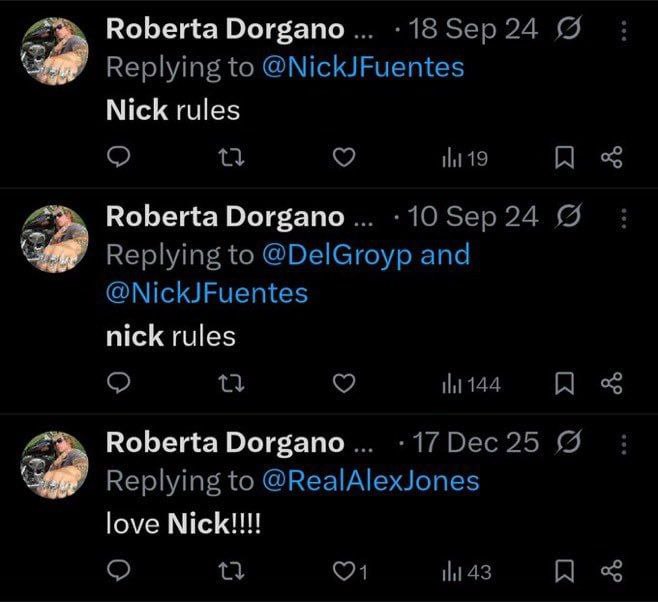658x602 pixels.
Task: Open more options on 18 Sep 24 tweet
Action: pos(624,31)
